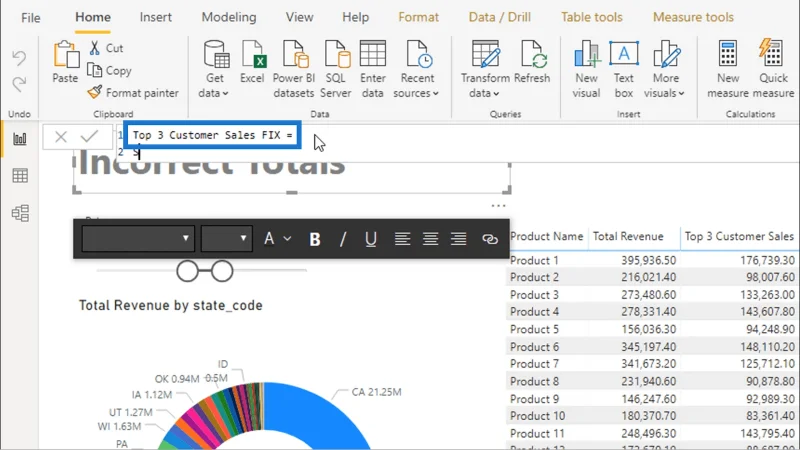Screen dimensions: 800x450
Task: Open the font size dropdown
Action: 227,238
